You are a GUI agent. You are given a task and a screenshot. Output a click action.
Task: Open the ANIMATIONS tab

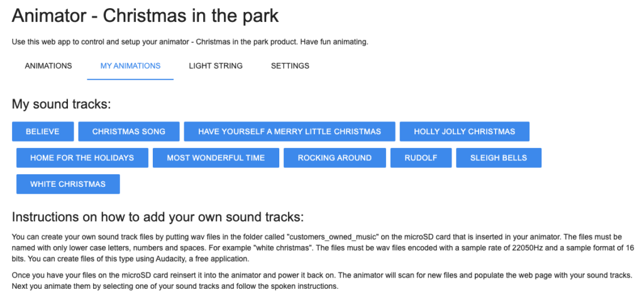tap(48, 65)
